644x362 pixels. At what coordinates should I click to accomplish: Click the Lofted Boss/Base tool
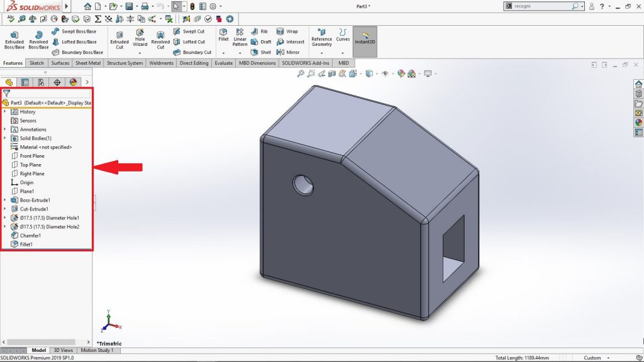pyautogui.click(x=74, y=42)
